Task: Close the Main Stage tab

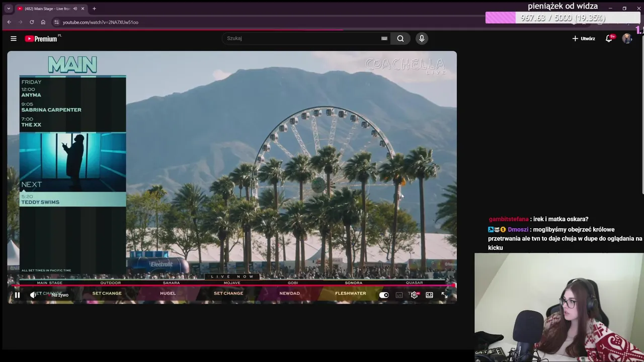Action: click(83, 9)
